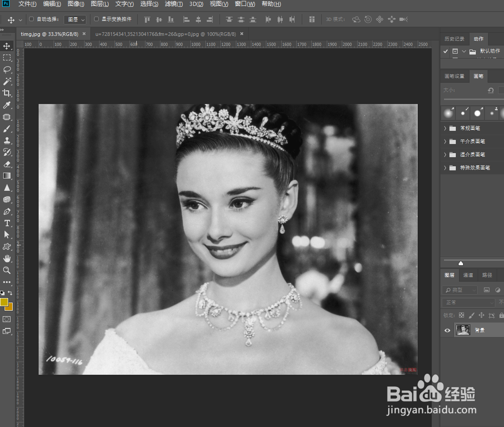Toggle lock image pixels brush icon
Image resolution: width=504 pixels, height=427 pixels.
pos(472,315)
